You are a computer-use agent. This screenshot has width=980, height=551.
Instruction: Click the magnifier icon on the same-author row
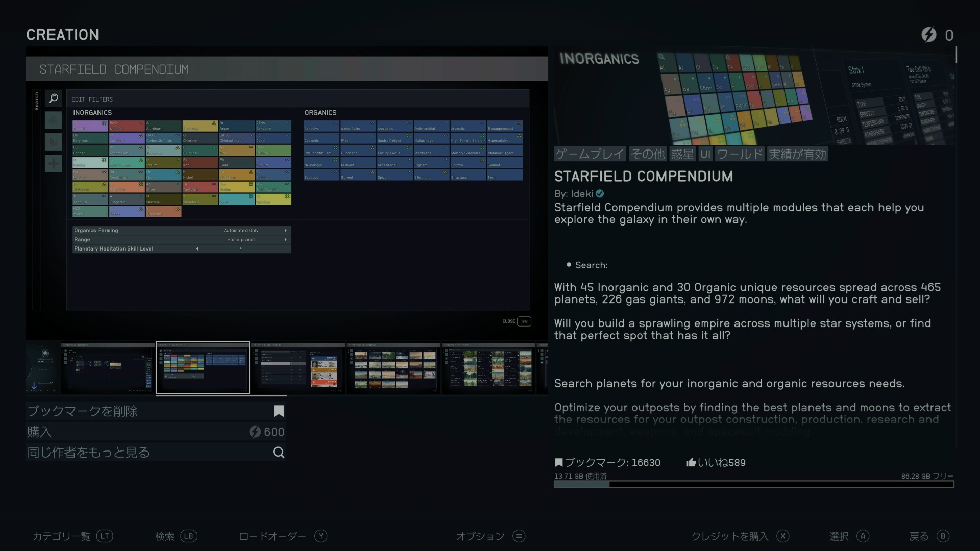pyautogui.click(x=279, y=453)
